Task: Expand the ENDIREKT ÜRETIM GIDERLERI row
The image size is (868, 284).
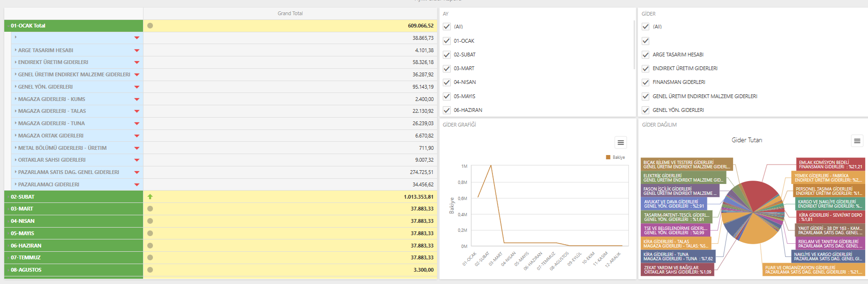Action: [16, 62]
